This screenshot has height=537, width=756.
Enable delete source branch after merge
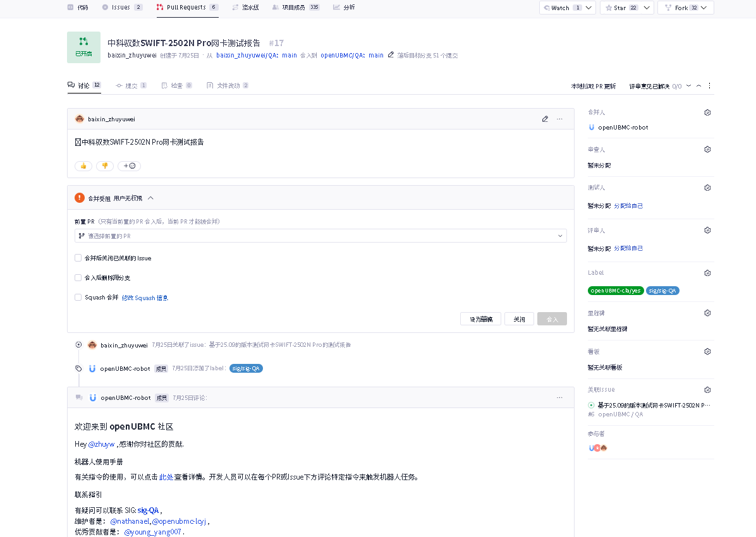(78, 277)
